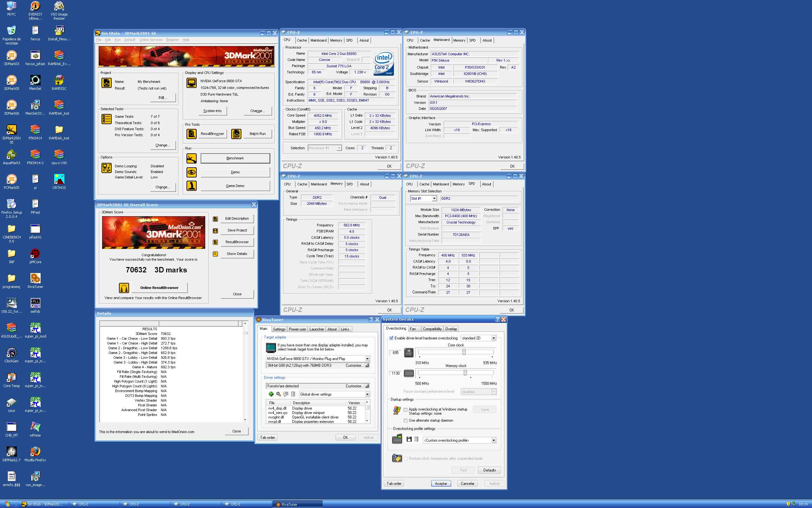Click the core clock value field 695

click(x=396, y=353)
